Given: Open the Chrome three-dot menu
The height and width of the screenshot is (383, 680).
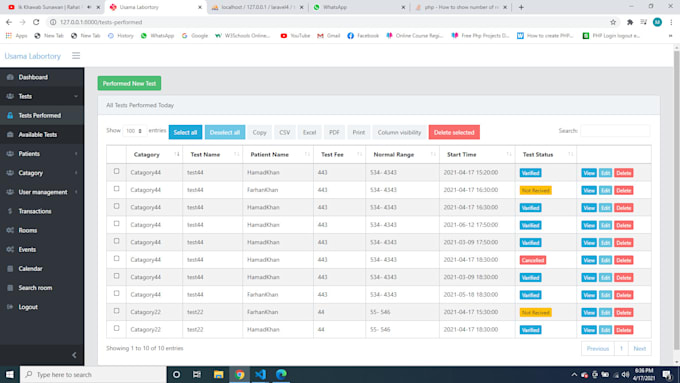Looking at the screenshot, I should click(x=671, y=22).
